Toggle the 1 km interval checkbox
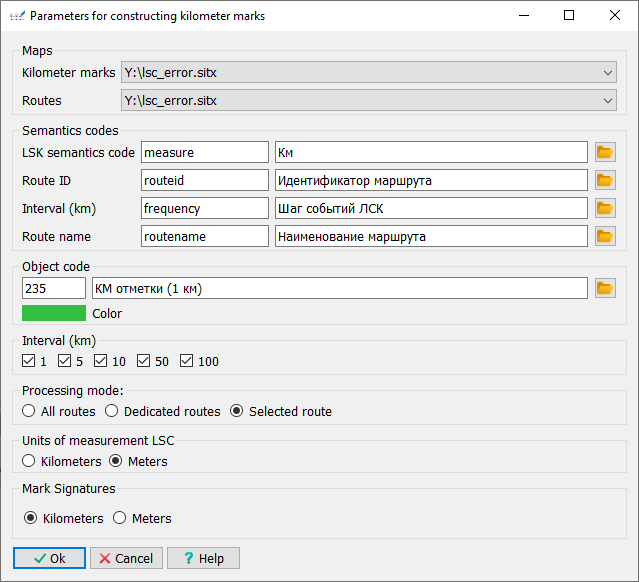Image resolution: width=639 pixels, height=582 pixels. pyautogui.click(x=29, y=361)
